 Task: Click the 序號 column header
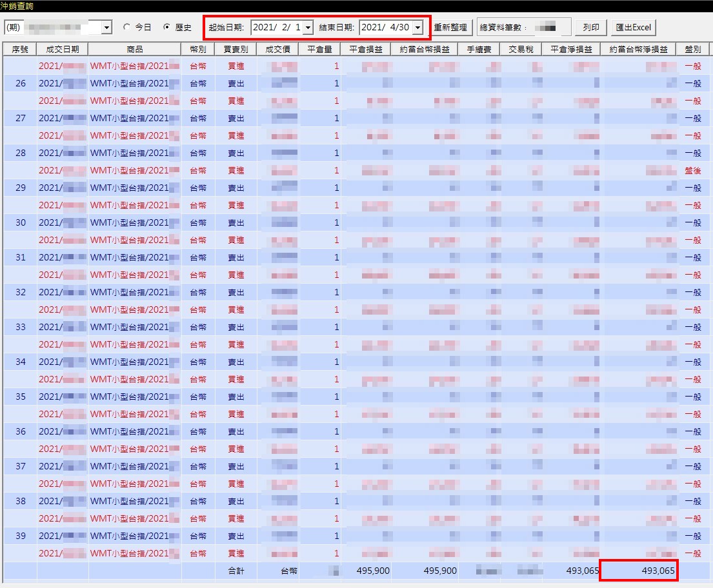click(x=20, y=49)
